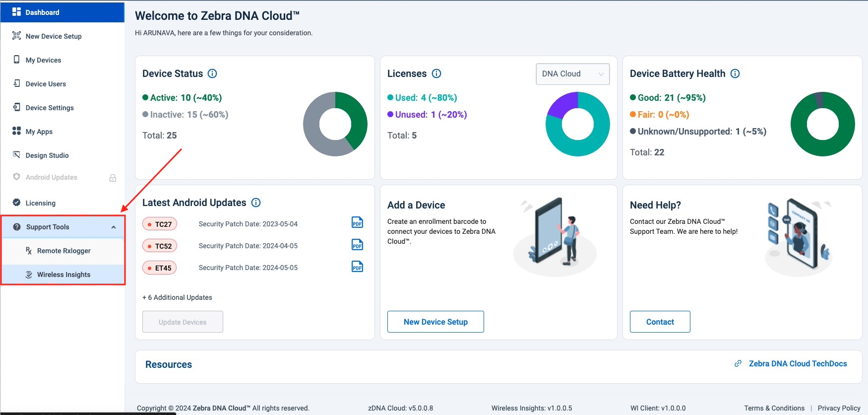
Task: Click the Latest Android Updates info icon
Action: coord(256,203)
